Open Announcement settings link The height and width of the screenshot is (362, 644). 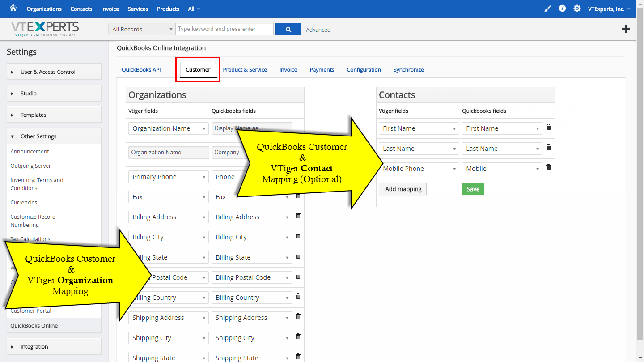click(x=30, y=152)
